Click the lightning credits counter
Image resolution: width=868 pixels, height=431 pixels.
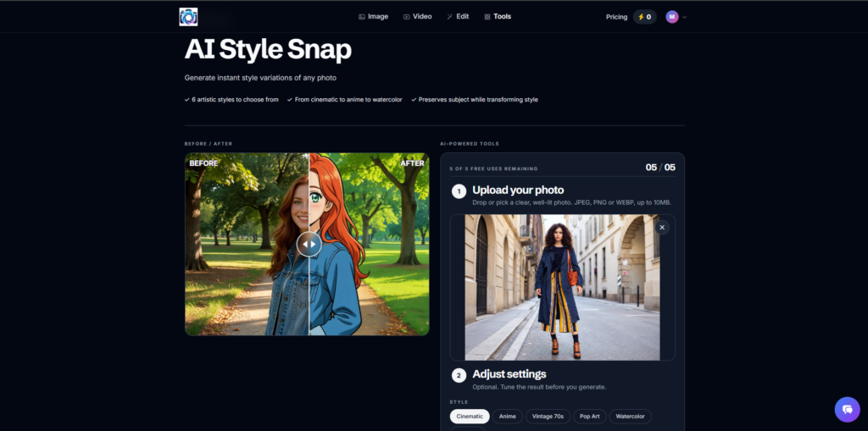(x=644, y=17)
